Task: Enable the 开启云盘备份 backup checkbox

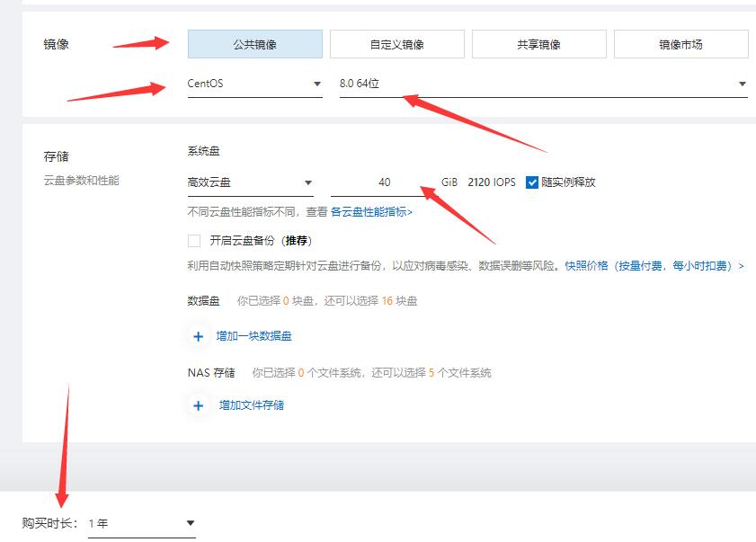Action: [195, 242]
